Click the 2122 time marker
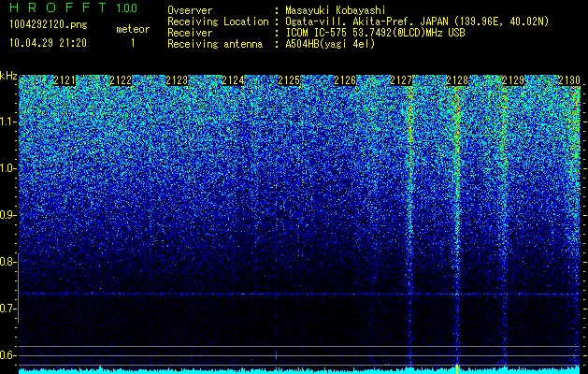Screen dimensions: 588x374 point(121,80)
